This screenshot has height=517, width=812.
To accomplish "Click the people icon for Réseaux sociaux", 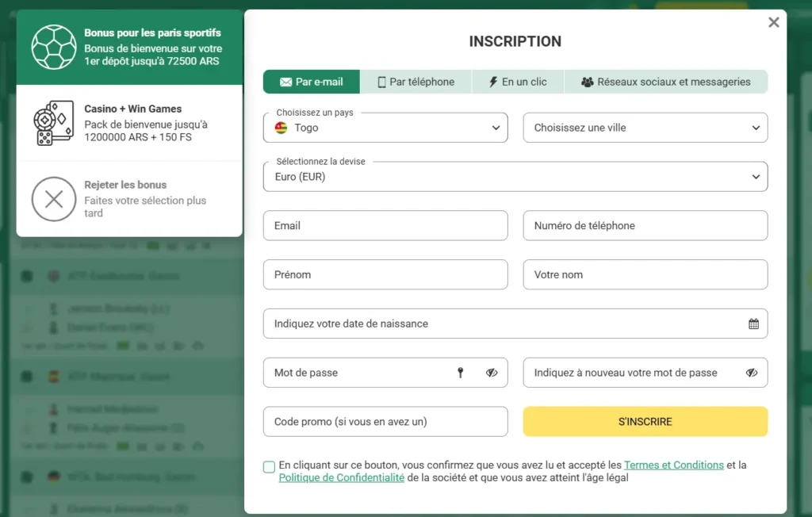I will (x=588, y=82).
